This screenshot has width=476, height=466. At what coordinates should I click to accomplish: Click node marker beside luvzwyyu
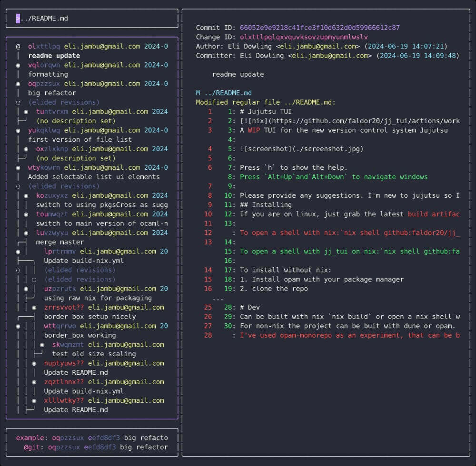pyautogui.click(x=26, y=233)
